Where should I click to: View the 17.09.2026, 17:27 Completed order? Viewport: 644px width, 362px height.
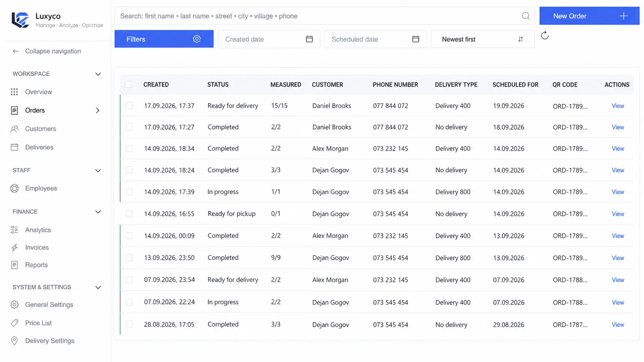(x=618, y=127)
